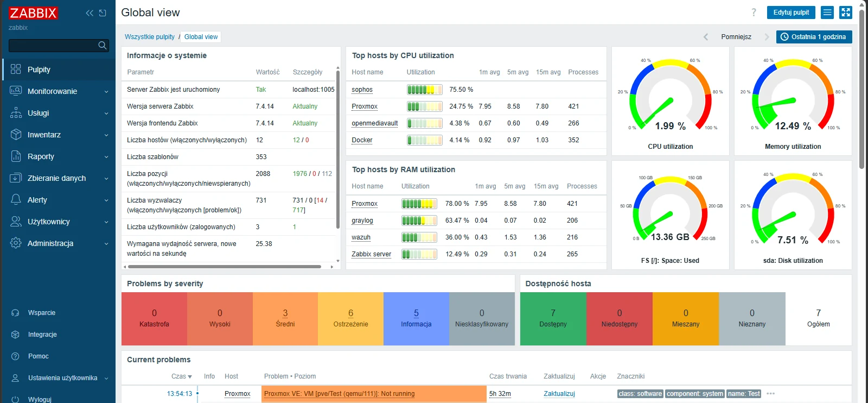
Task: Click the Wsparcie support icon
Action: (x=15, y=313)
